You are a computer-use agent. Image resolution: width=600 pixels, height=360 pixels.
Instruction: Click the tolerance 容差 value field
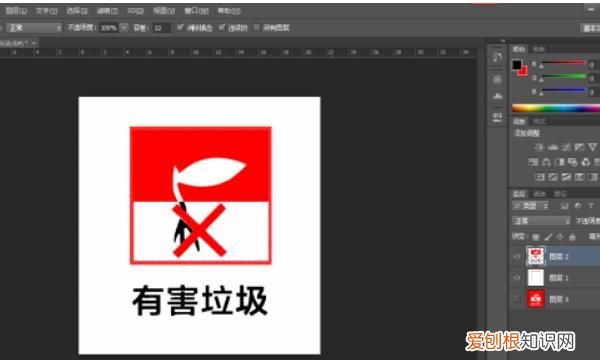(x=161, y=28)
